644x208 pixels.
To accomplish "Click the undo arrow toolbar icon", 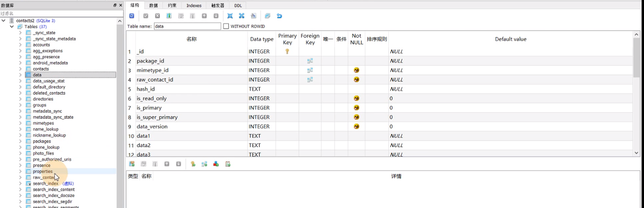I will 279,16.
